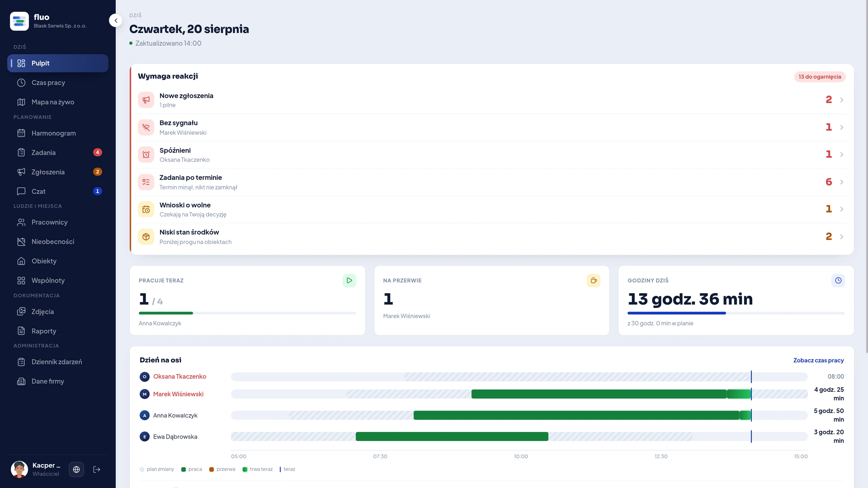Open the Zobacz czas pracy link

[818, 360]
